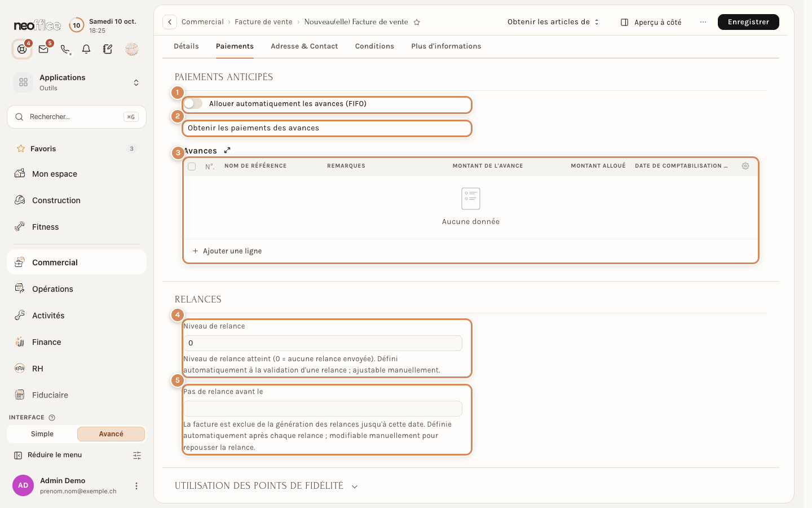Screen dimensions: 812x508
Task: Switch interface to Avancé mode
Action: (111, 433)
